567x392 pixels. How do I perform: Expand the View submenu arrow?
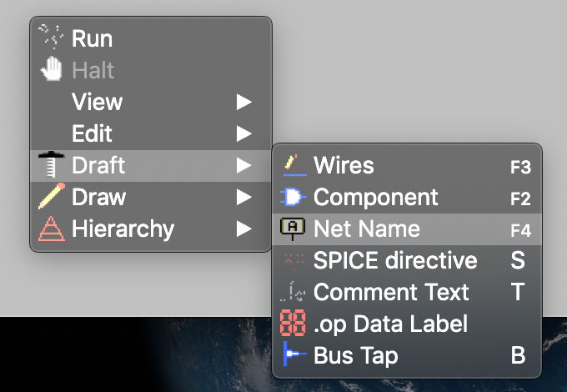(244, 102)
